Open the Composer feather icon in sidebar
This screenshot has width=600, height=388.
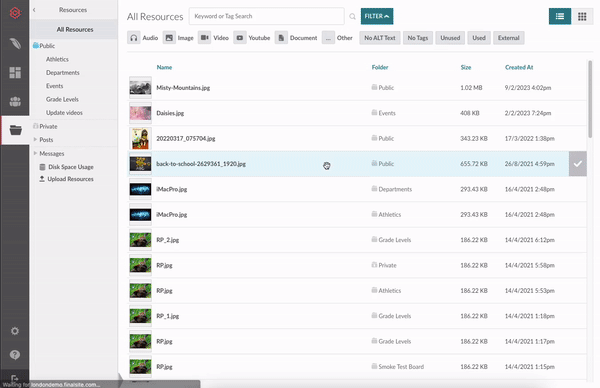[15, 43]
